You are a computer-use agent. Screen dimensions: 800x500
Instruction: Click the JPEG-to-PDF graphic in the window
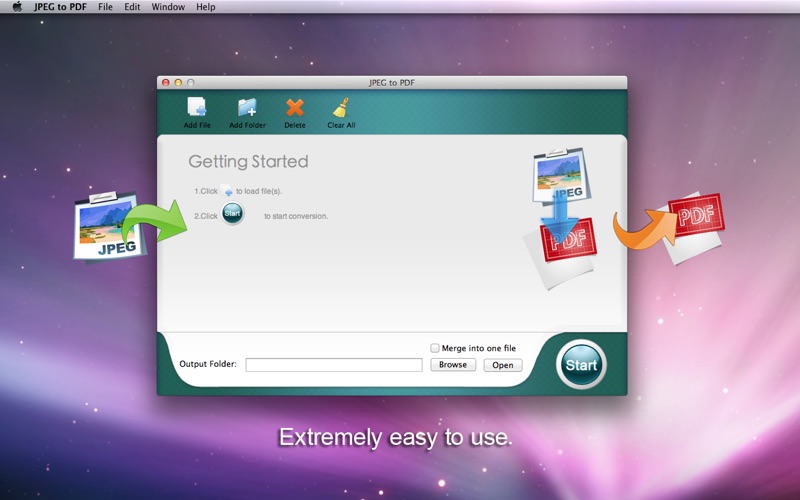click(560, 218)
